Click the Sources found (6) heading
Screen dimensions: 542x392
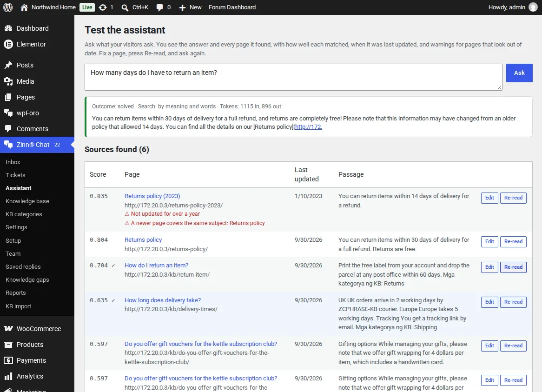click(x=117, y=149)
